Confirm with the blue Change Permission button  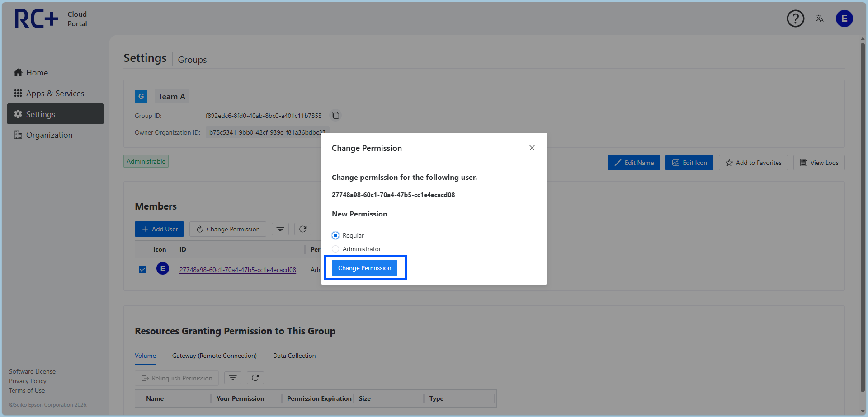(x=364, y=268)
